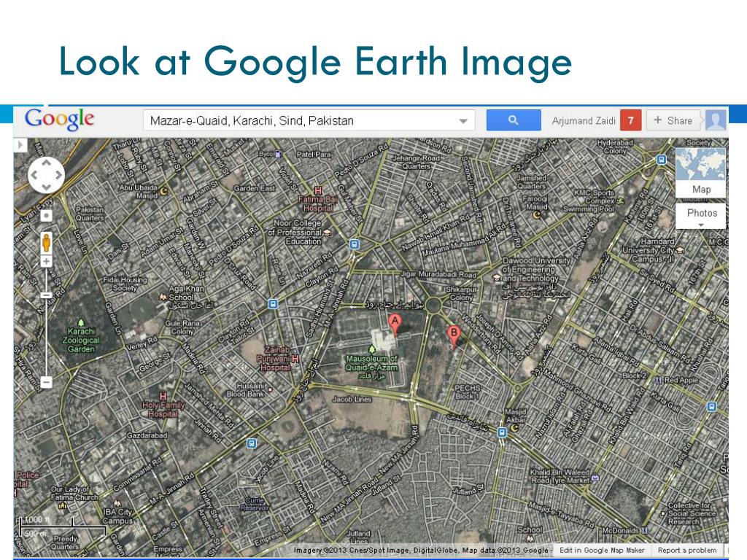The image size is (747, 560).
Task: Click the zoom slider handle
Action: coord(46,295)
